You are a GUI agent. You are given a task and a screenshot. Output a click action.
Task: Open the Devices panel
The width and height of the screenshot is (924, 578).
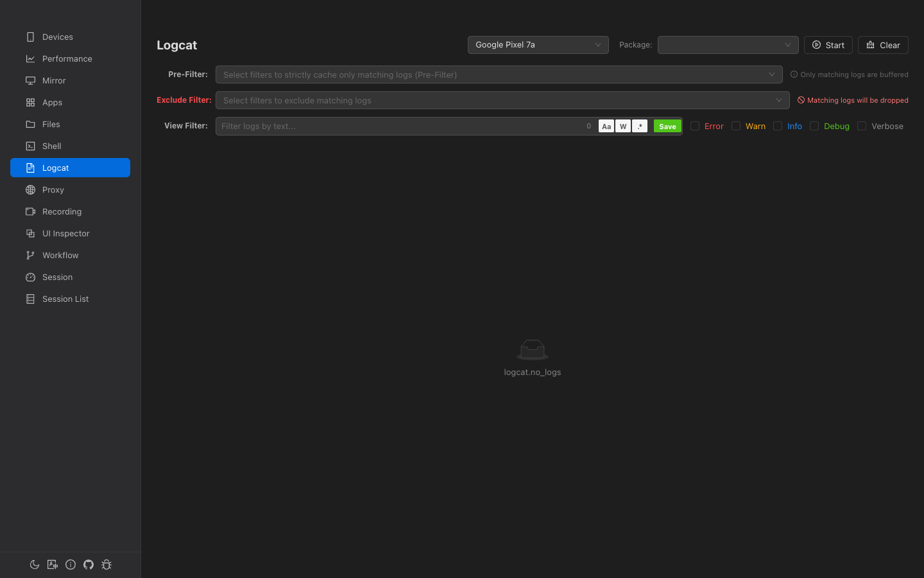pos(56,37)
